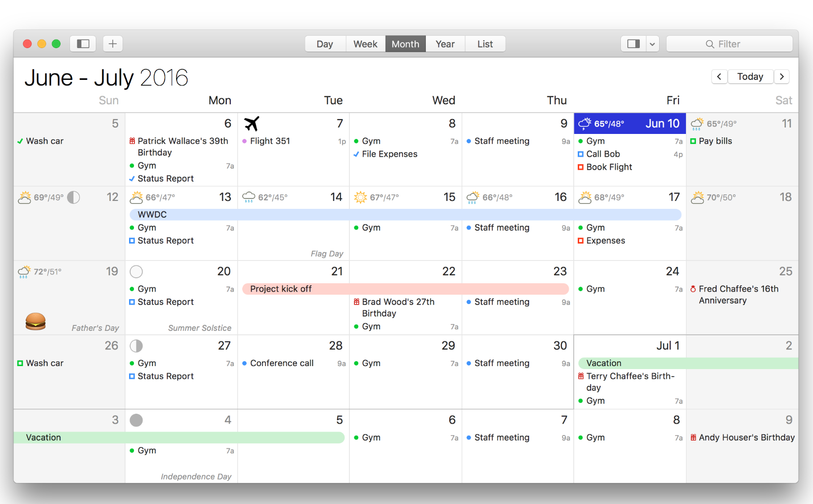The image size is (813, 504).
Task: Open Terry Chaffee's Birthday event
Action: click(x=630, y=382)
